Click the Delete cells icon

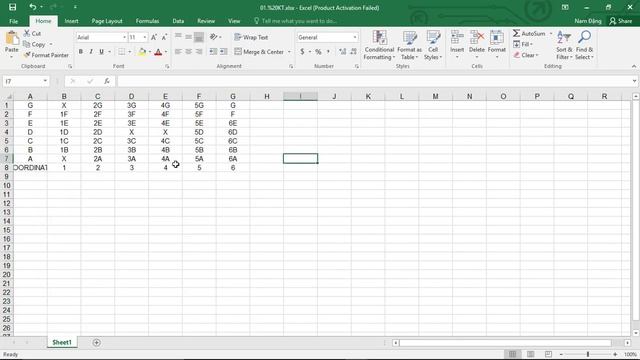pyautogui.click(x=476, y=38)
